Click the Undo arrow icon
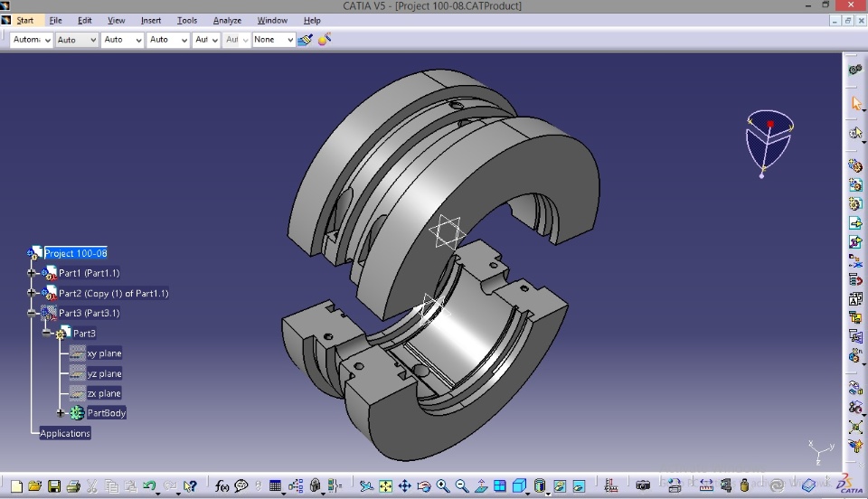This screenshot has width=868, height=499. pos(149,485)
